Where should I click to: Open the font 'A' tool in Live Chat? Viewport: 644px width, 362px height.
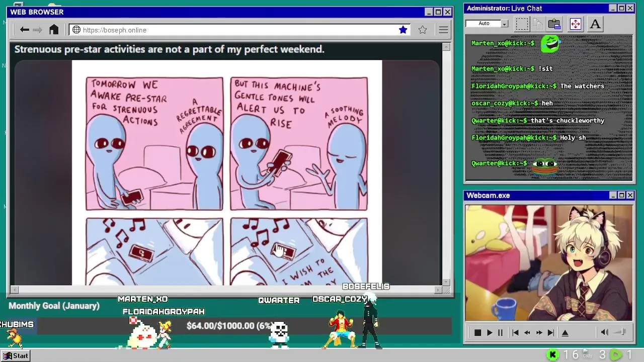pyautogui.click(x=595, y=24)
